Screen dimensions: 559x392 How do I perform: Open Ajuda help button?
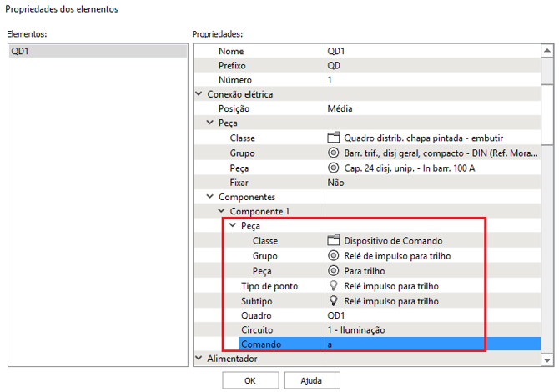click(x=310, y=380)
